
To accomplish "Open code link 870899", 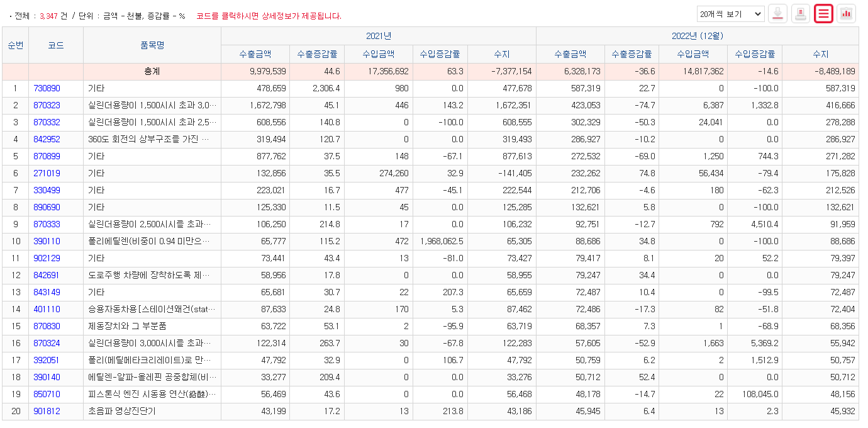I will 47,157.
